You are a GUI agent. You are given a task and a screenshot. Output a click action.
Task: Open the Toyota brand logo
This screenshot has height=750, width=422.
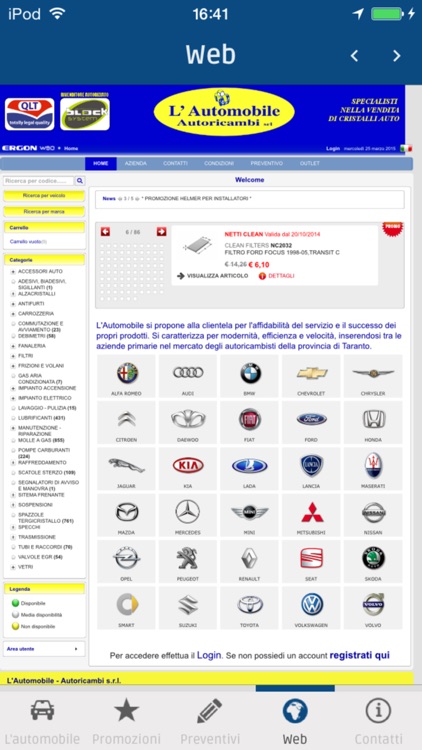[250, 604]
